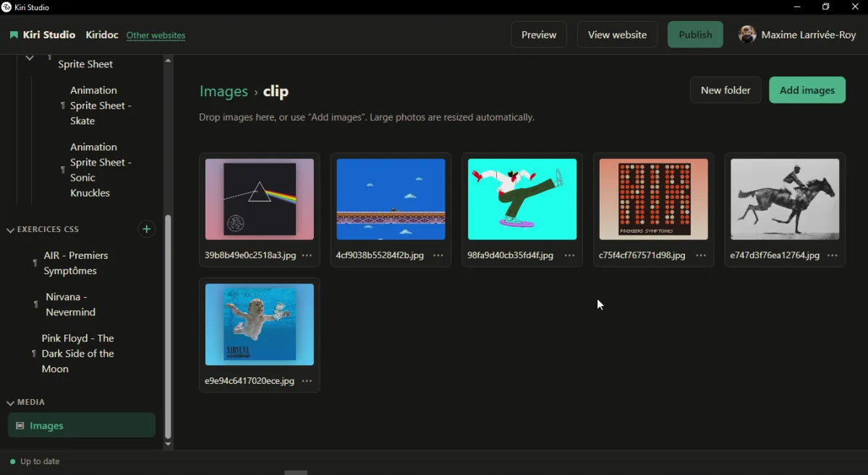Screen dimensions: 868x475
Task: Go back to Images breadcrumb
Action: 224,92
